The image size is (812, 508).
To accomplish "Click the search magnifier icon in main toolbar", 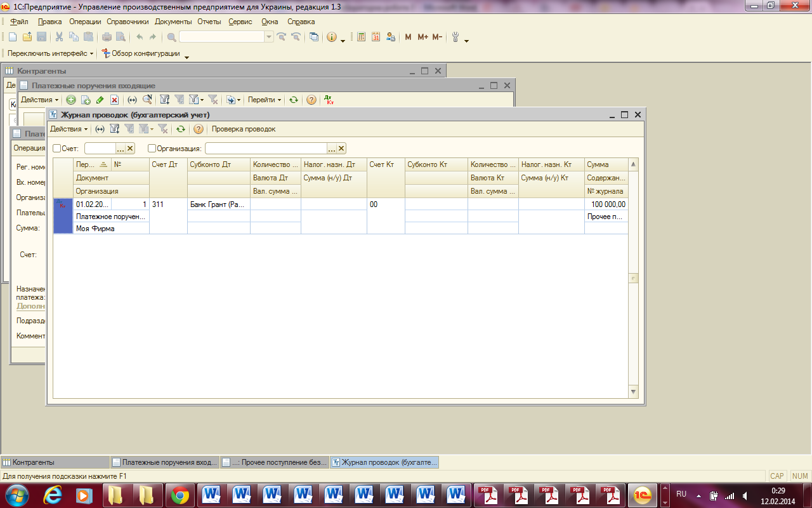I will click(x=171, y=37).
